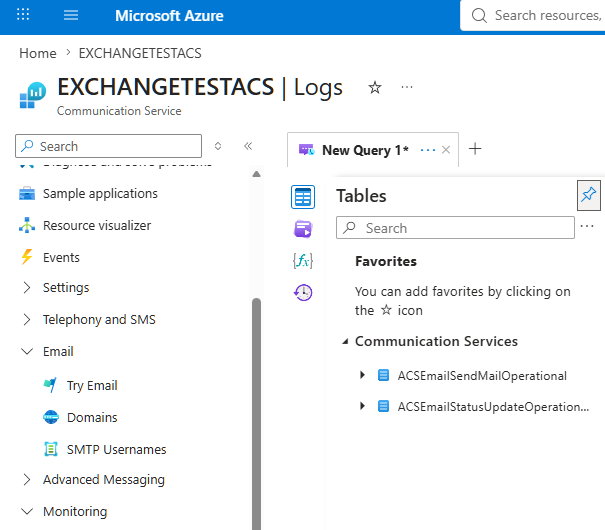Open EXCHANGETESTACS breadcrumb link
Image resolution: width=605 pixels, height=530 pixels.
(x=140, y=53)
